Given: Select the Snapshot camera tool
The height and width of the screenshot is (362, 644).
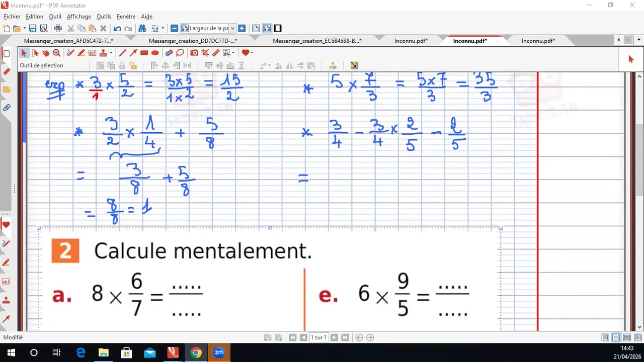Looking at the screenshot, I should coord(194,53).
